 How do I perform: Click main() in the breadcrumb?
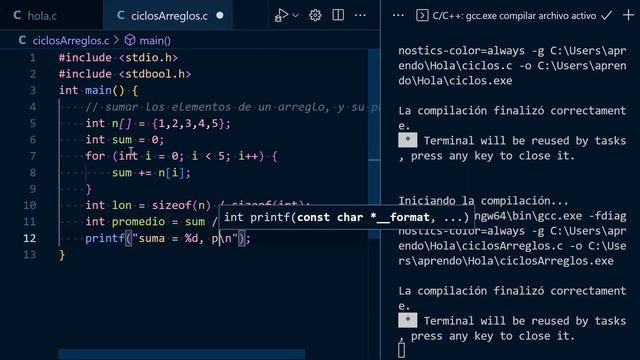coord(155,40)
